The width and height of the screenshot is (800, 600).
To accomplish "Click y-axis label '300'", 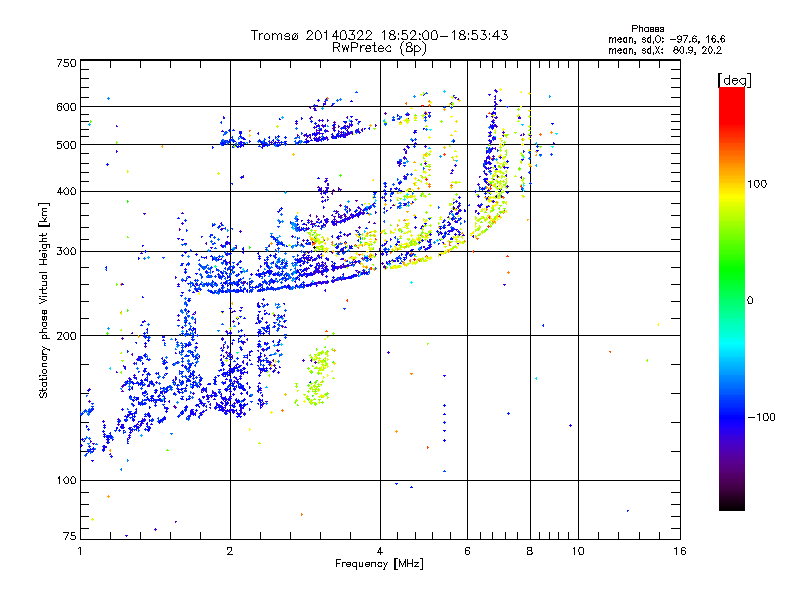I will 67,252.
